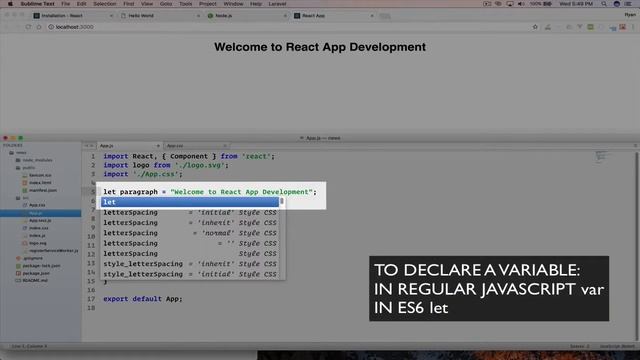Click the Line and Column status bar indicator

click(29, 346)
